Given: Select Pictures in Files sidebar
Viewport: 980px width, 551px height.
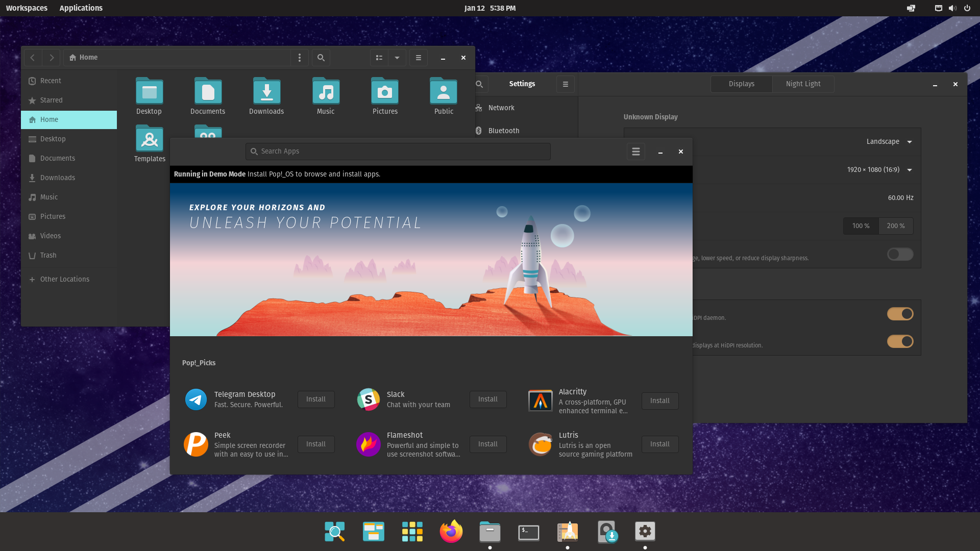Looking at the screenshot, I should pos(69,217).
